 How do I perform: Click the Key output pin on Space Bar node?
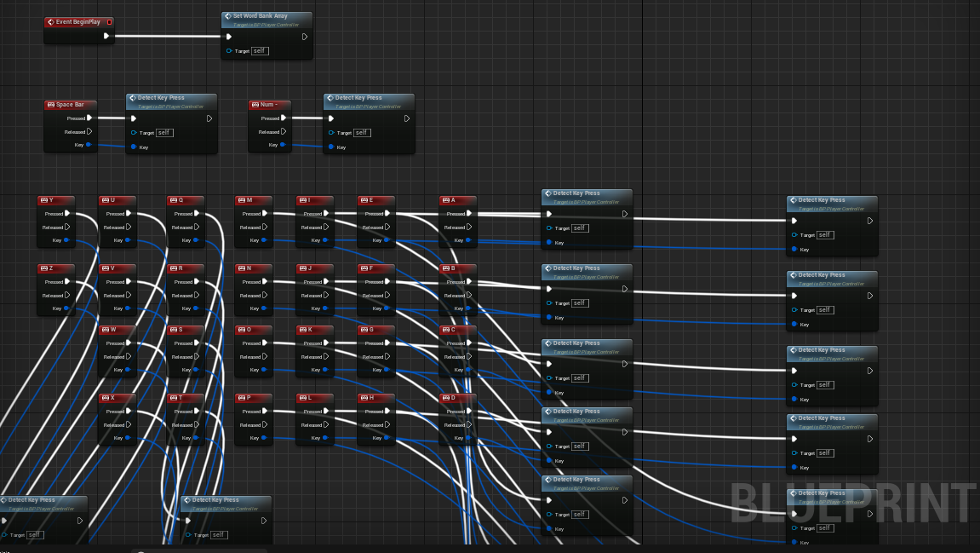pyautogui.click(x=89, y=145)
